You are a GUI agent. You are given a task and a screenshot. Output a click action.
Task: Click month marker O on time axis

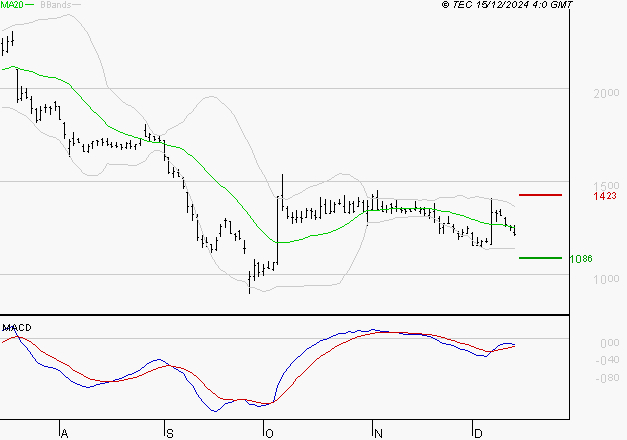(x=269, y=433)
